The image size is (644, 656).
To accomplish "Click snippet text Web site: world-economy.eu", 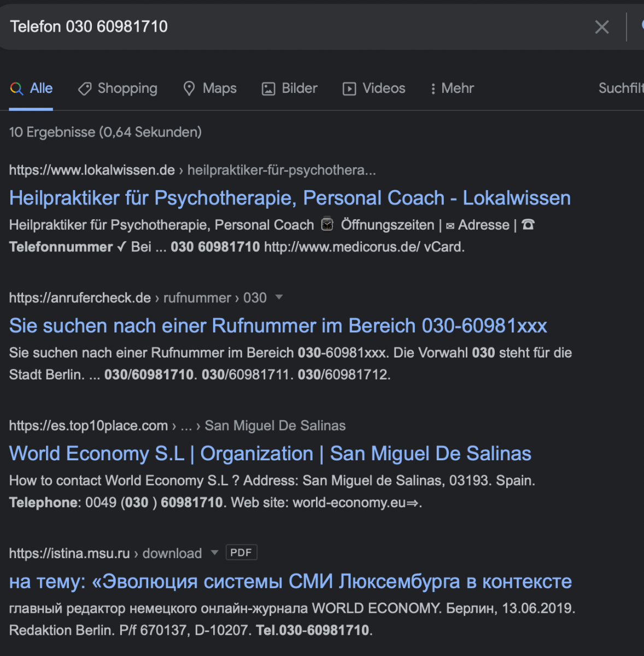I will (x=326, y=503).
